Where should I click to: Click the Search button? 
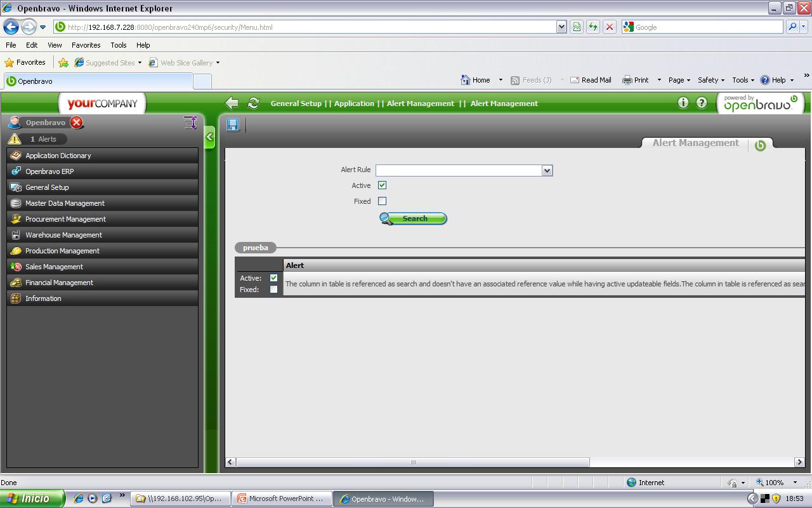414,218
